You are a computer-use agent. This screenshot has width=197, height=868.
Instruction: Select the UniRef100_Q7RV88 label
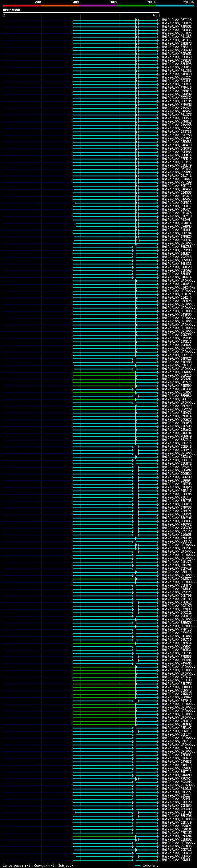click(x=177, y=508)
